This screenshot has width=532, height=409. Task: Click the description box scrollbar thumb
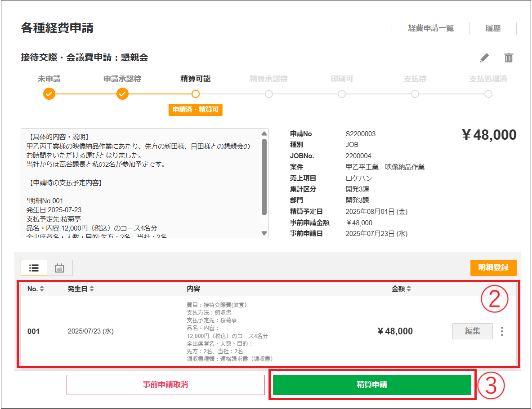point(264,177)
